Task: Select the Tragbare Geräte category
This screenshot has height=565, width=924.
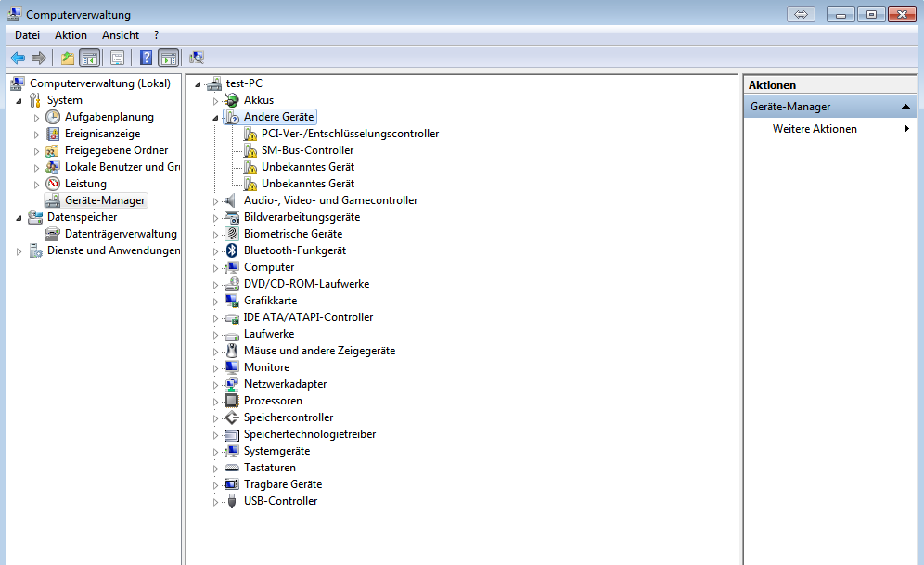Action: (x=283, y=484)
